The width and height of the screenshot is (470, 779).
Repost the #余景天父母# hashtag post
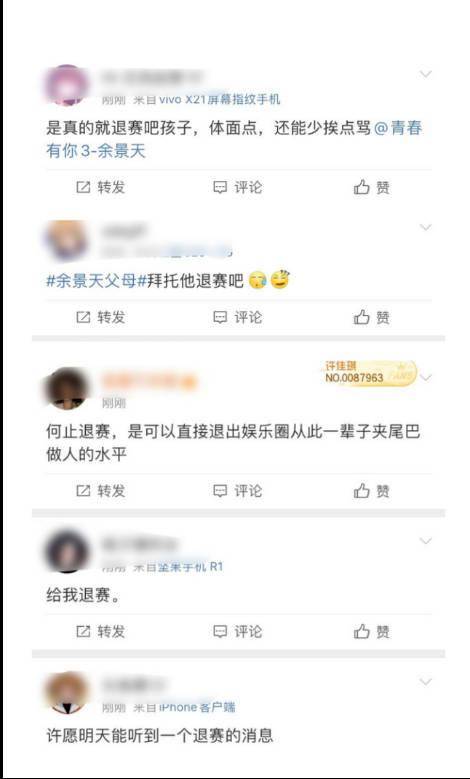pos(100,317)
